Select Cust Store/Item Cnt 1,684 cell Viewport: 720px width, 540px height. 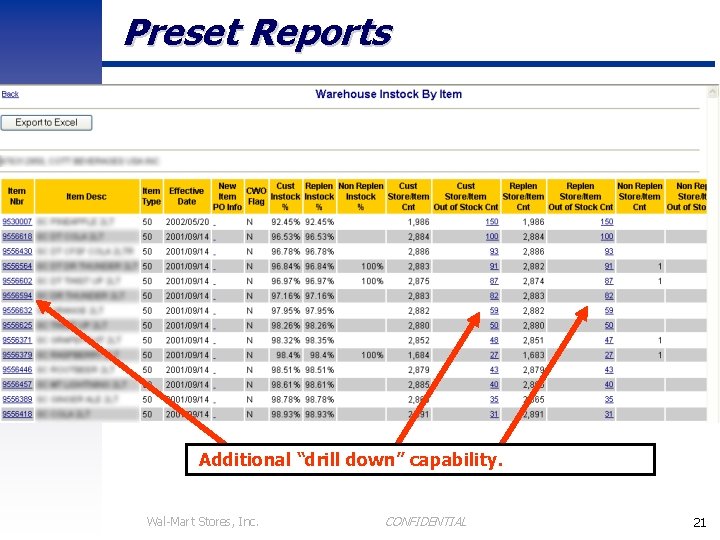click(408, 355)
